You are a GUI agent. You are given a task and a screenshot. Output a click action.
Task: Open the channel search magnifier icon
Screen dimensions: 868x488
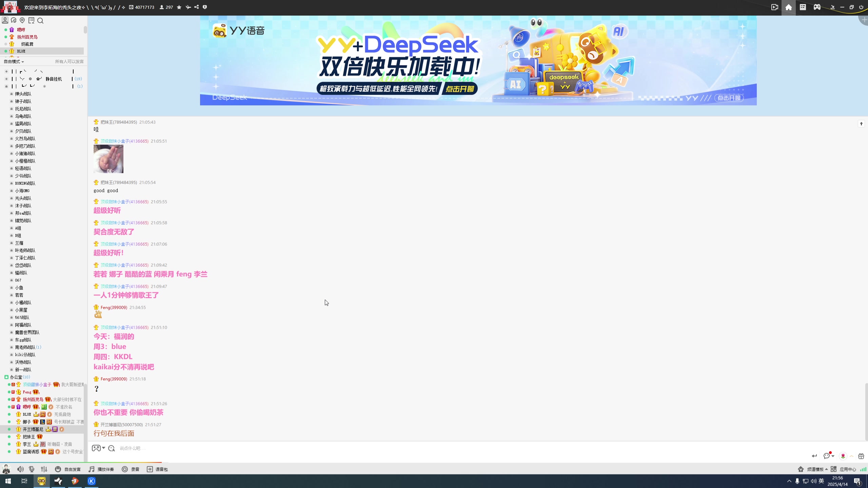coord(40,21)
